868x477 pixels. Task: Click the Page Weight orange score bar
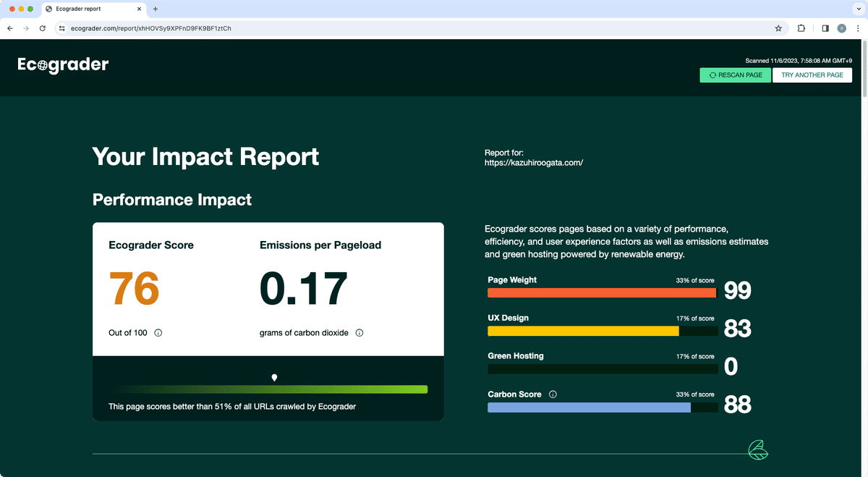click(x=602, y=292)
